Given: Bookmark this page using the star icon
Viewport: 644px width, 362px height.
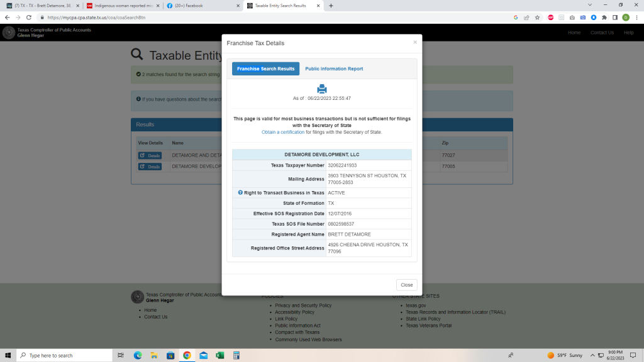Looking at the screenshot, I should [x=537, y=18].
